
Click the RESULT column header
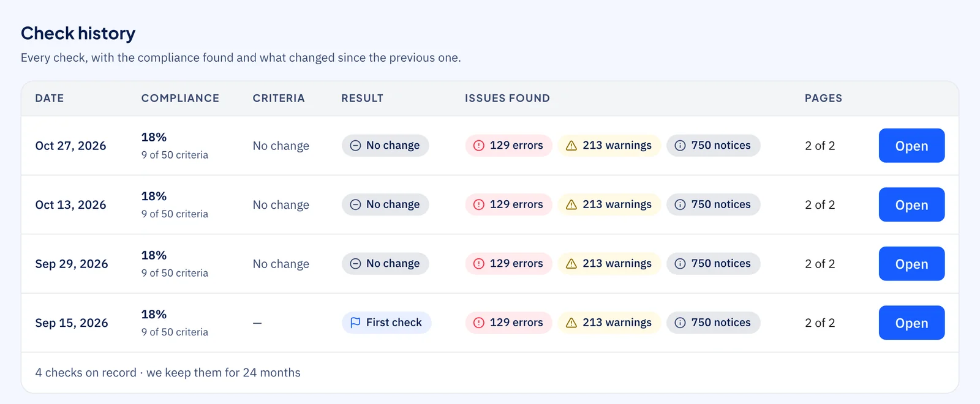[362, 98]
